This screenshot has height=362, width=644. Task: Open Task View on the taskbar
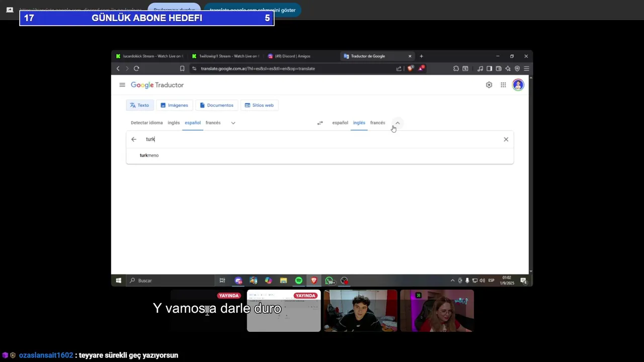(222, 281)
